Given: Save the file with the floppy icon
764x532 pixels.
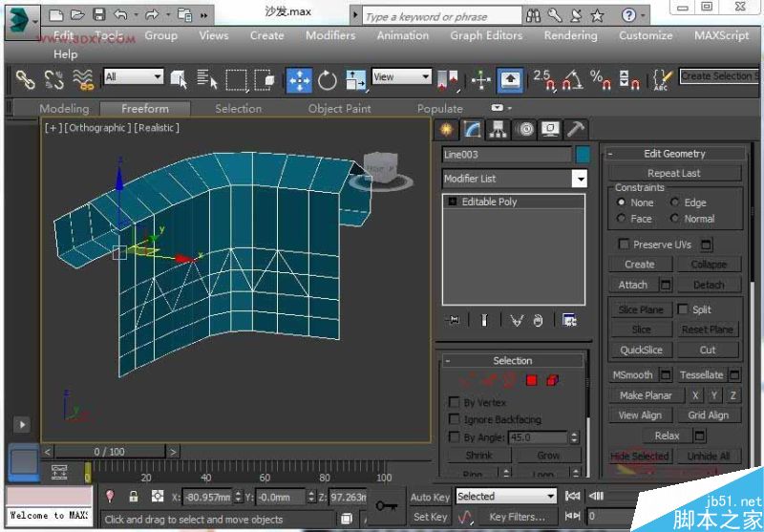Looking at the screenshot, I should [99, 15].
